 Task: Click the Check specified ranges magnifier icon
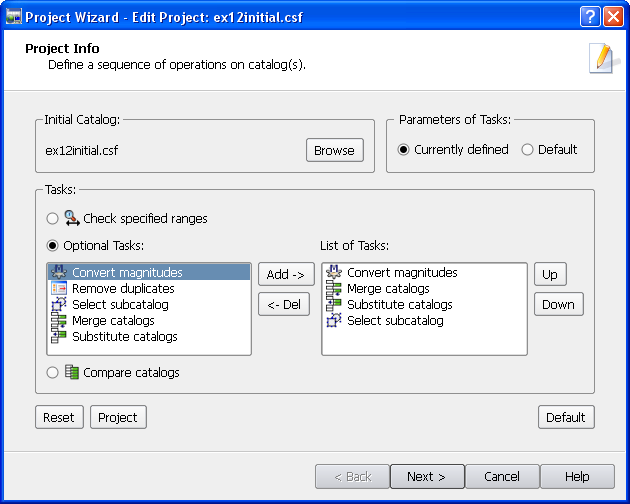pyautogui.click(x=72, y=218)
